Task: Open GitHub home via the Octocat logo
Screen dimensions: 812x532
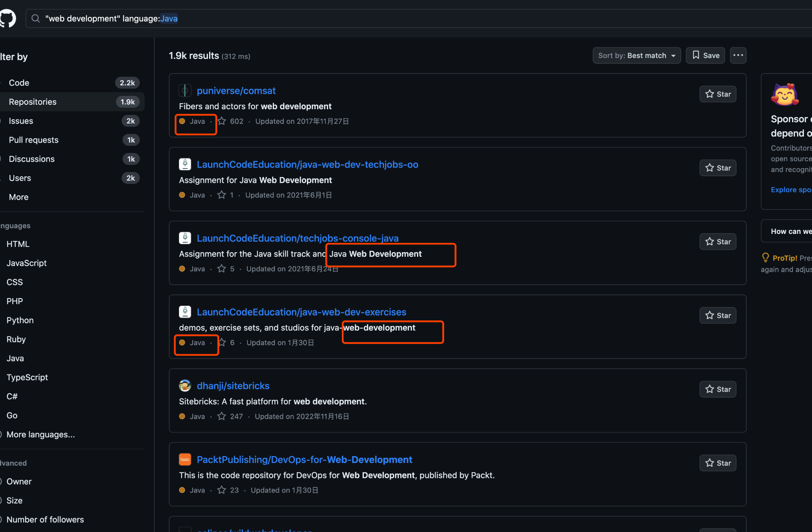Action: click(7, 19)
